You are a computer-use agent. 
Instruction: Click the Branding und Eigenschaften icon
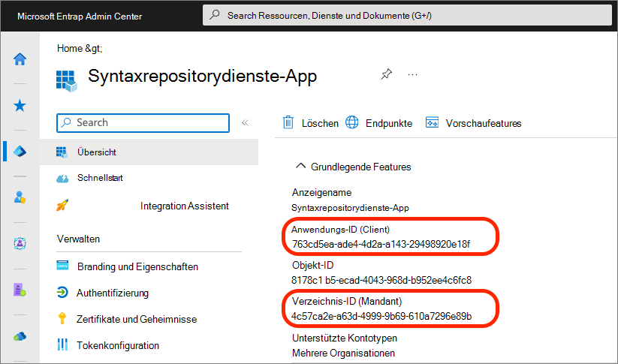62,266
